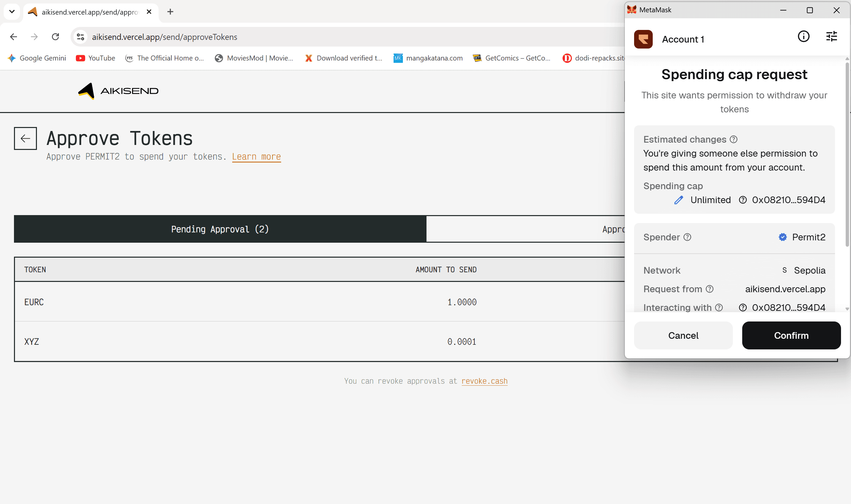Click the EURC token row name

pyautogui.click(x=34, y=302)
